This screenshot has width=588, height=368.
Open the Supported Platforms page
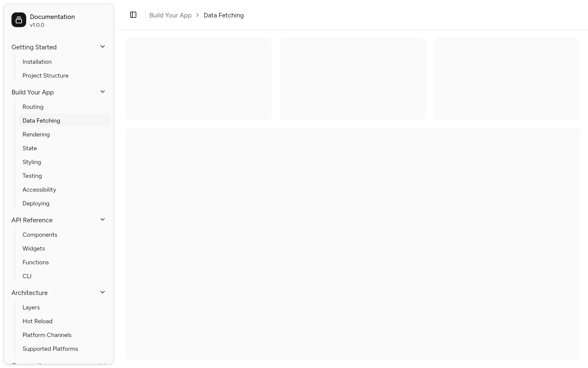click(x=64, y=349)
